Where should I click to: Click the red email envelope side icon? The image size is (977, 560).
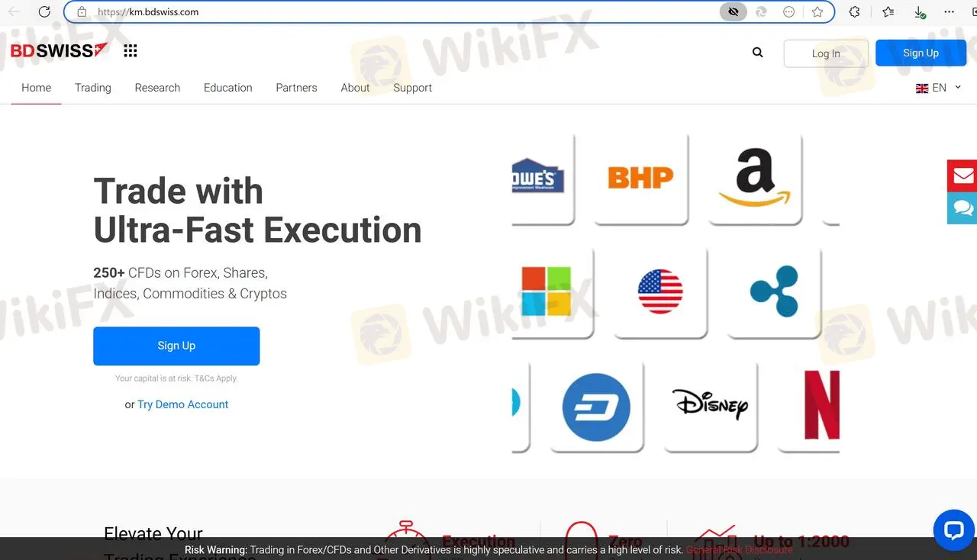click(962, 175)
